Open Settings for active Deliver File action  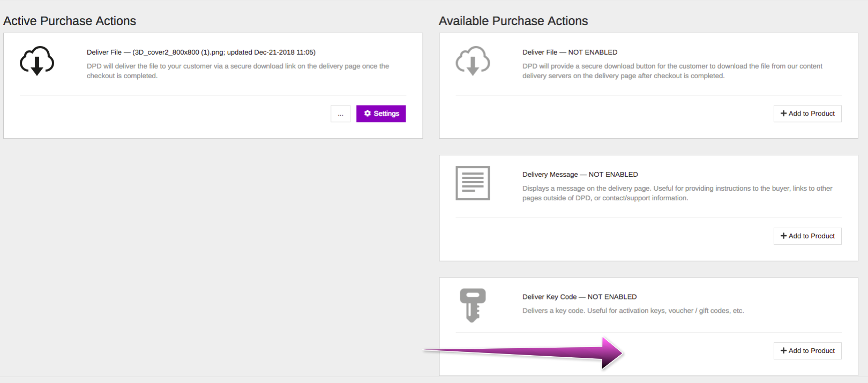coord(381,114)
